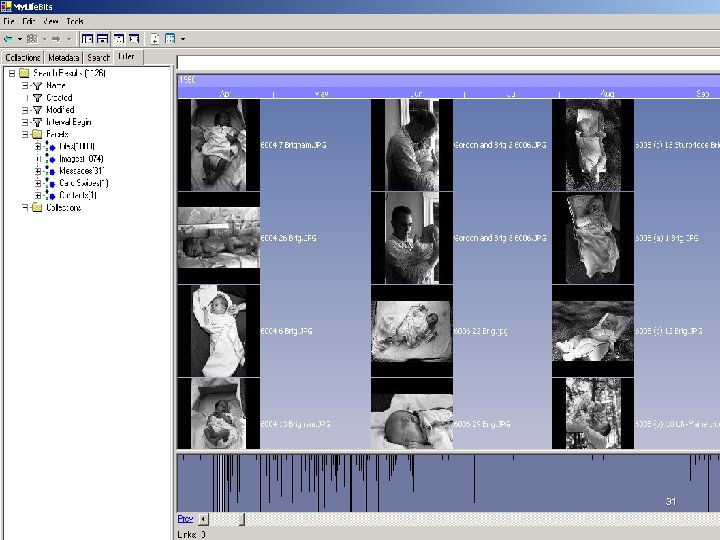This screenshot has width=720, height=540.
Task: Click the folder icon of Search Results
Action: pos(24,73)
